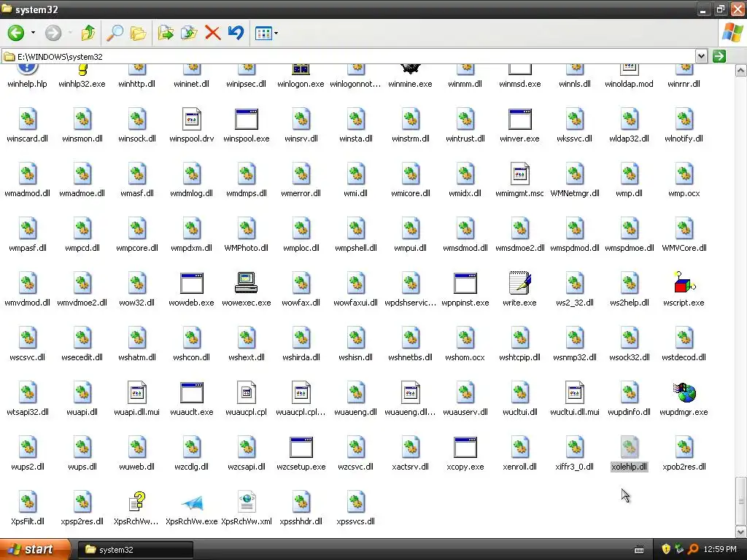Select the winspool.exe file icon
747x560 pixels.
tap(247, 119)
